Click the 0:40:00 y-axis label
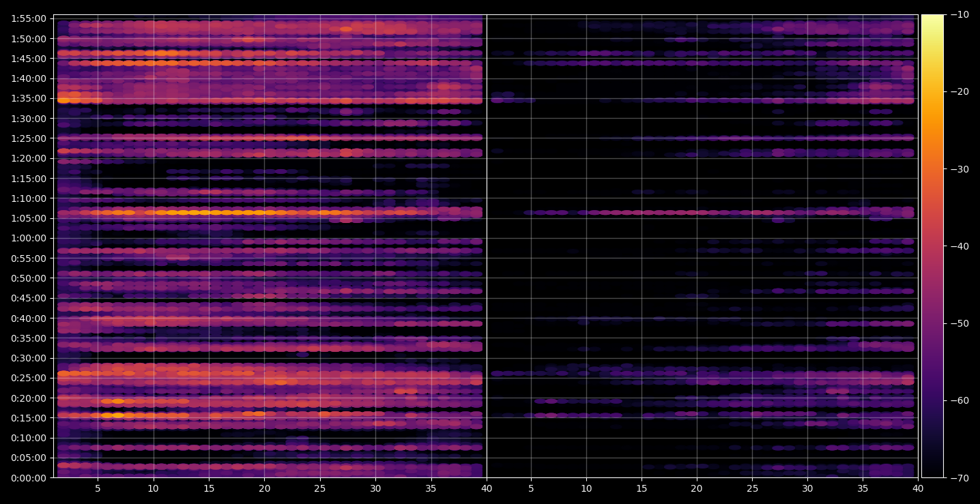Screen dimensions: 980x504 (x=29, y=318)
